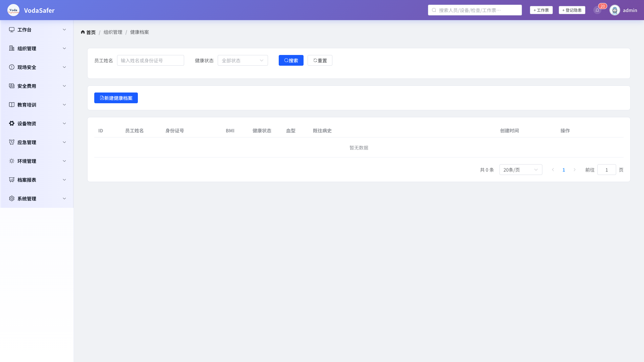The height and width of the screenshot is (362, 644).
Task: Select page 1 in pagination
Action: [x=564, y=170]
